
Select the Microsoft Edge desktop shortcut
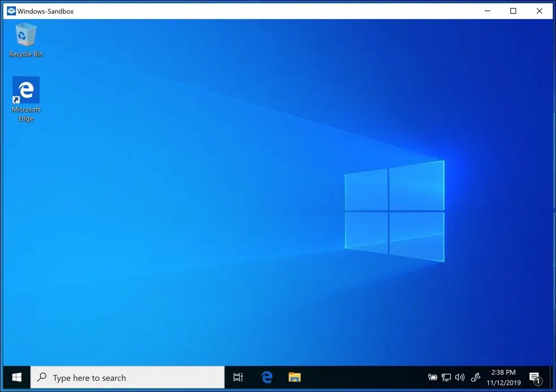(x=26, y=99)
